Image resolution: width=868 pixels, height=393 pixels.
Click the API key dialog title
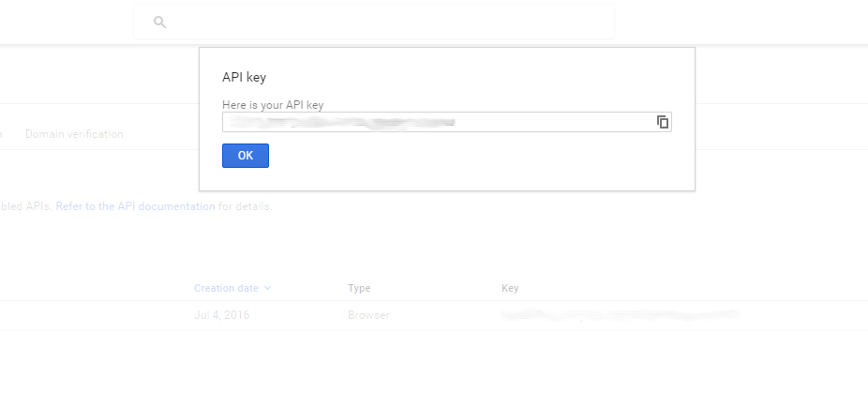click(x=244, y=77)
